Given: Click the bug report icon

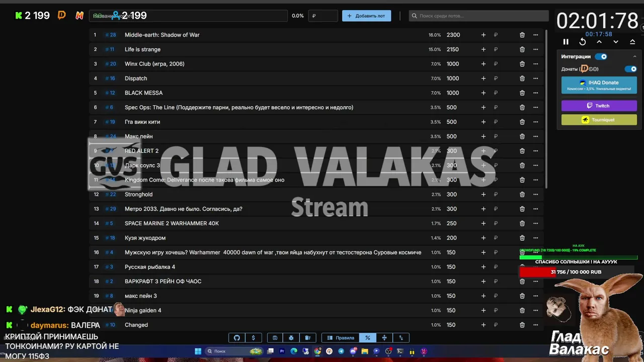Looking at the screenshot, I should [291, 338].
